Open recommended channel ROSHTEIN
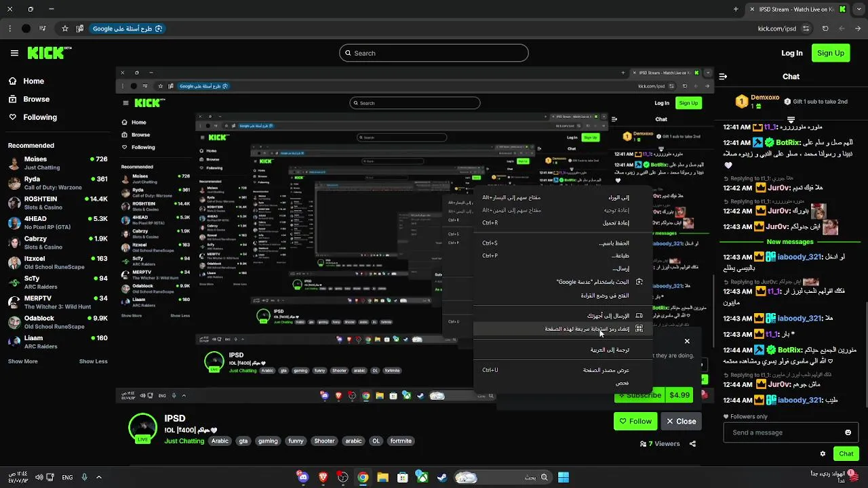868x488 pixels. click(58, 203)
